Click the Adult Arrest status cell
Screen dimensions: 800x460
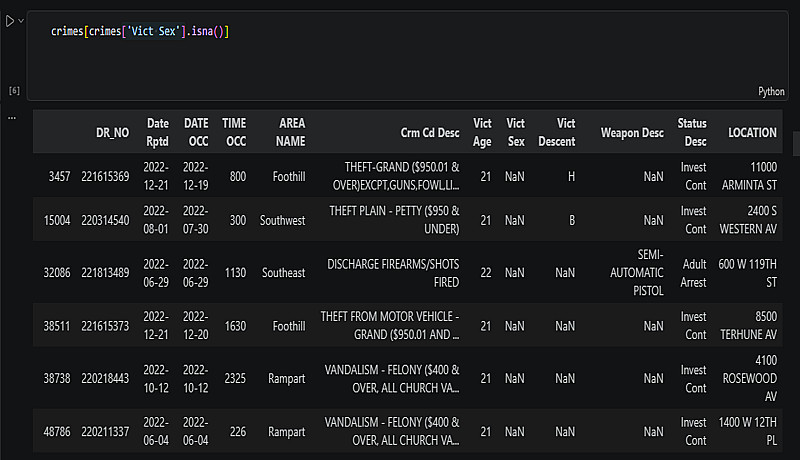(693, 273)
